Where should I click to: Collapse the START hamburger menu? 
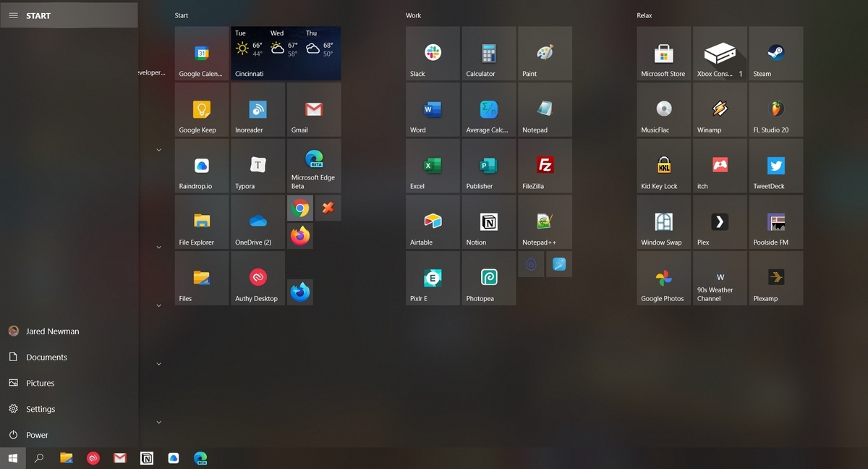[x=13, y=15]
